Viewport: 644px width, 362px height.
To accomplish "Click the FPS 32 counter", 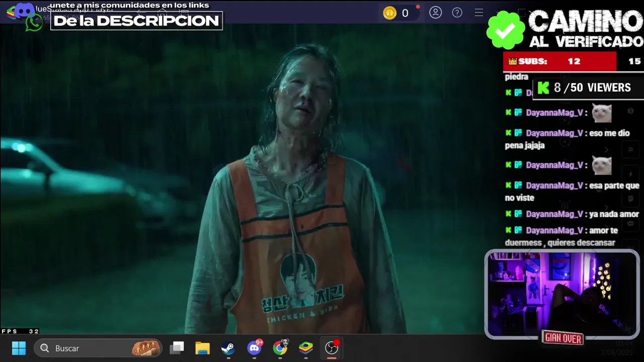I will pos(20,331).
